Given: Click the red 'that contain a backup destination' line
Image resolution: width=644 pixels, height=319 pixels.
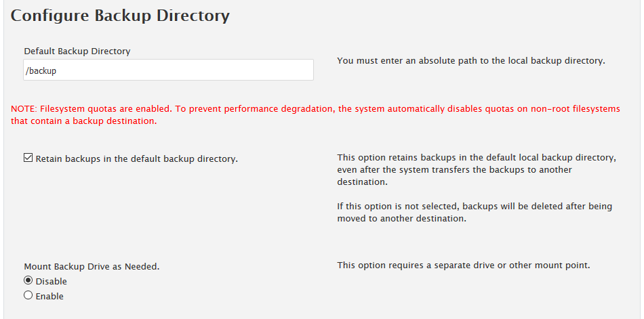Looking at the screenshot, I should tap(84, 122).
